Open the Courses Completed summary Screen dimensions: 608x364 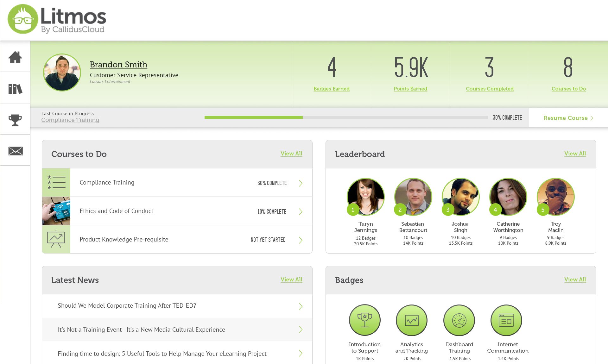point(490,89)
